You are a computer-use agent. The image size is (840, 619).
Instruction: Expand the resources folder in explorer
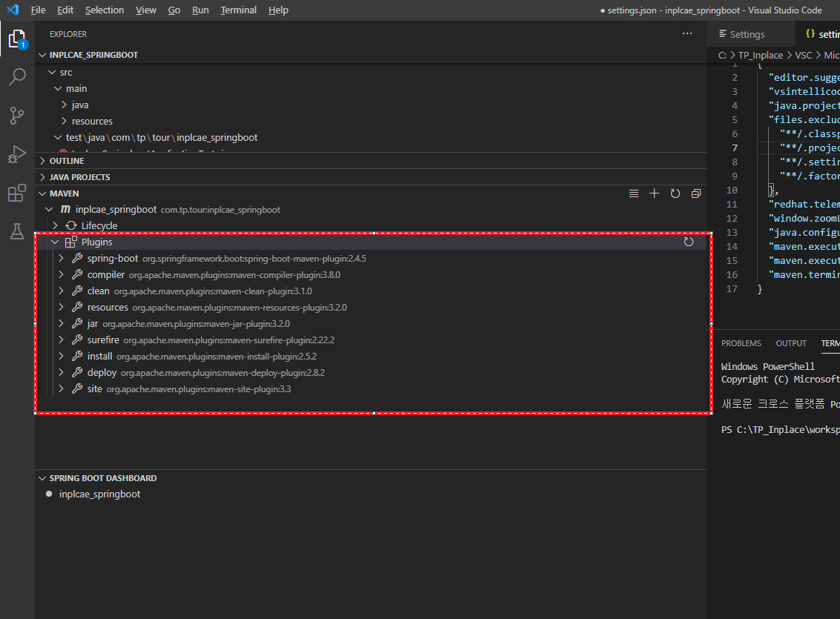64,121
